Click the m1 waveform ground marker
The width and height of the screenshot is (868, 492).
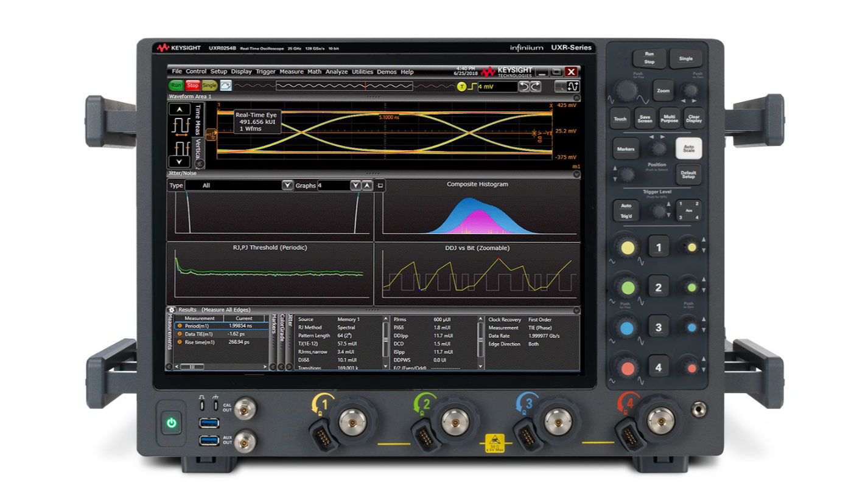(211, 135)
